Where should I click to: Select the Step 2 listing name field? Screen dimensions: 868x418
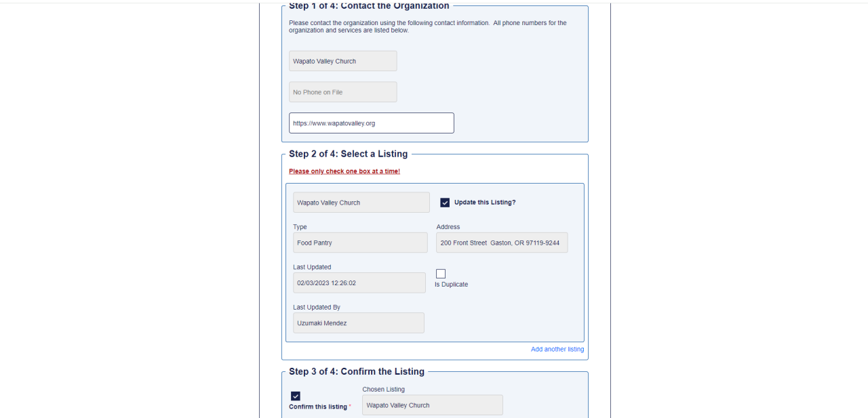click(x=361, y=203)
